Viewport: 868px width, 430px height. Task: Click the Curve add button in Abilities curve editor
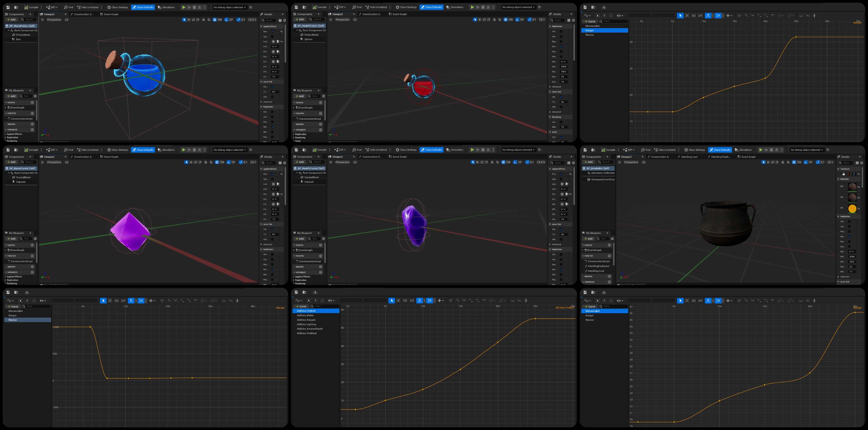click(301, 306)
